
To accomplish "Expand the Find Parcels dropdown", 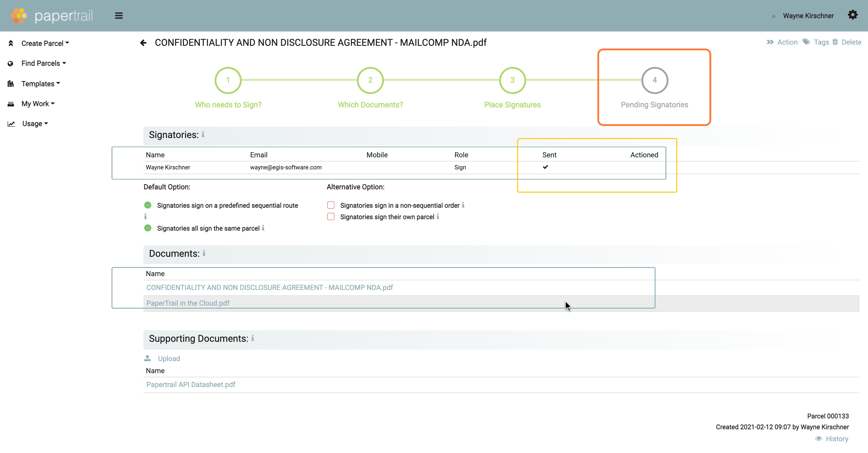I will tap(44, 63).
